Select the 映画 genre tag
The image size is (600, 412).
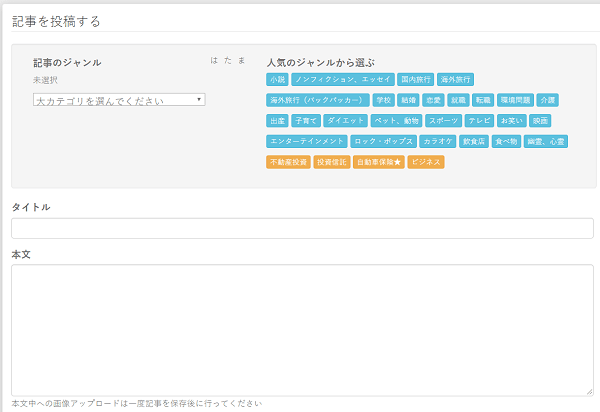pos(540,121)
